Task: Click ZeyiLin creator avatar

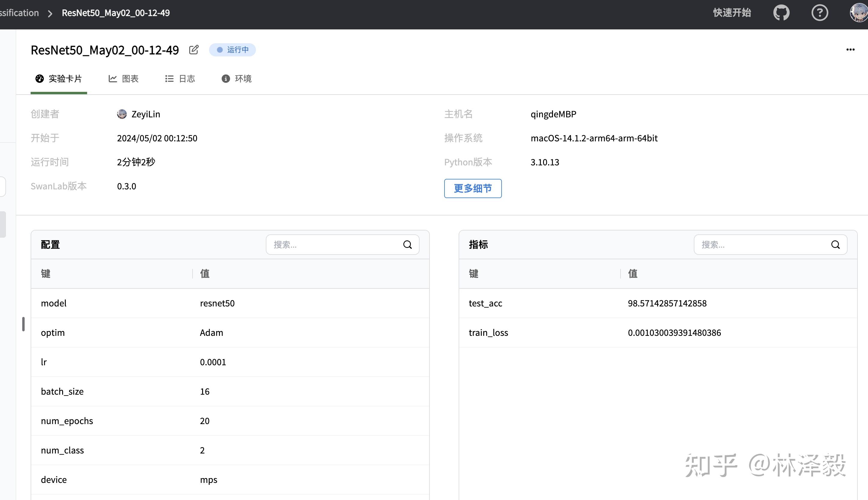Action: click(x=122, y=114)
